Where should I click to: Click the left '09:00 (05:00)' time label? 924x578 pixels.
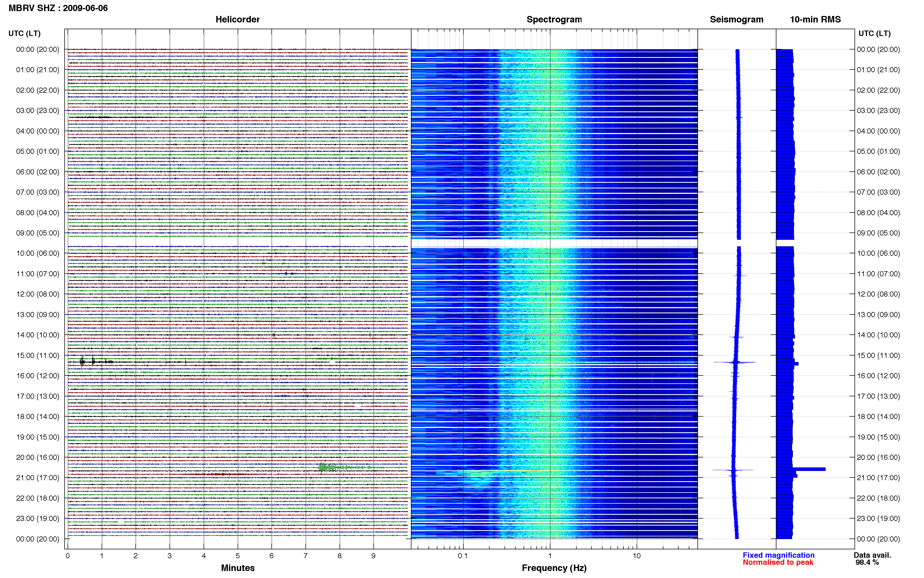click(x=38, y=233)
